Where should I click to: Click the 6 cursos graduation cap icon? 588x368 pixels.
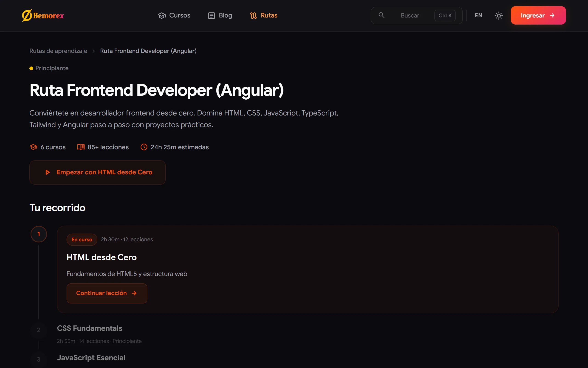(34, 147)
